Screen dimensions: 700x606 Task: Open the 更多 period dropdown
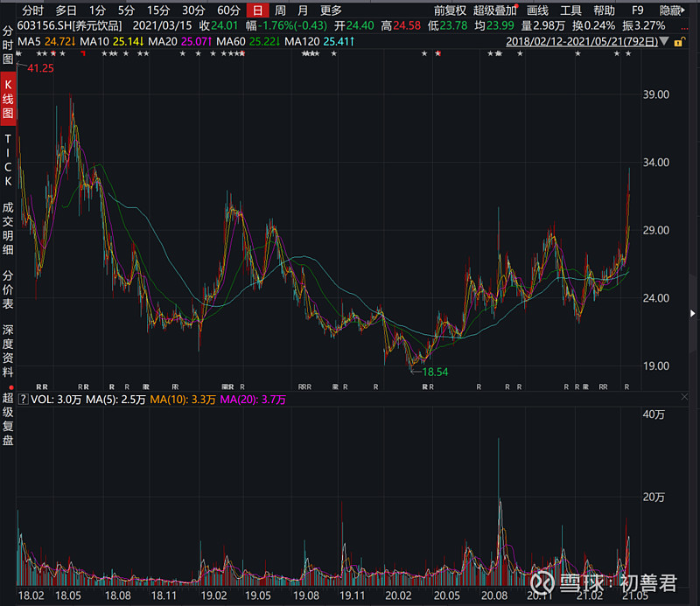331,10
